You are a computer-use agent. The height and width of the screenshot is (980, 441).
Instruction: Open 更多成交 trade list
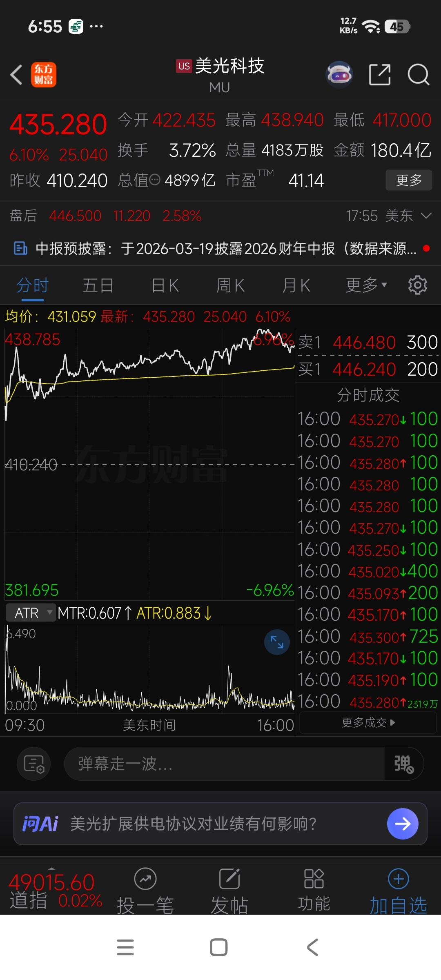click(x=368, y=723)
